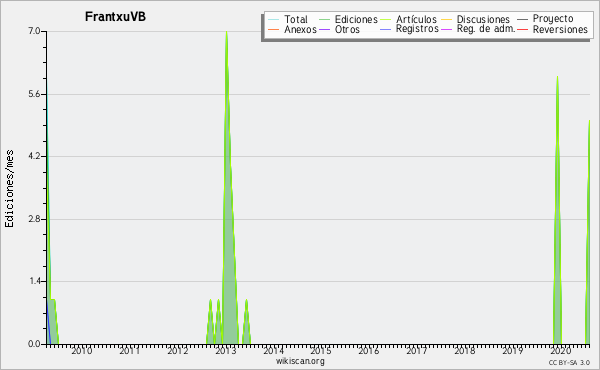Click the Registros legend entry

[x=409, y=29]
